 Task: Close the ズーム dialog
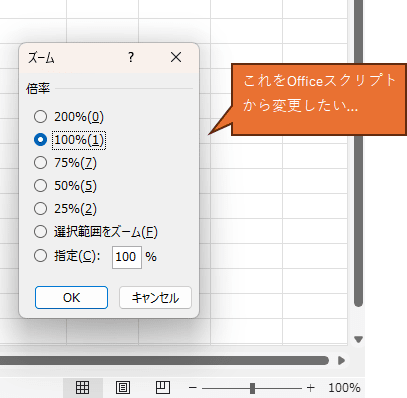coord(176,57)
